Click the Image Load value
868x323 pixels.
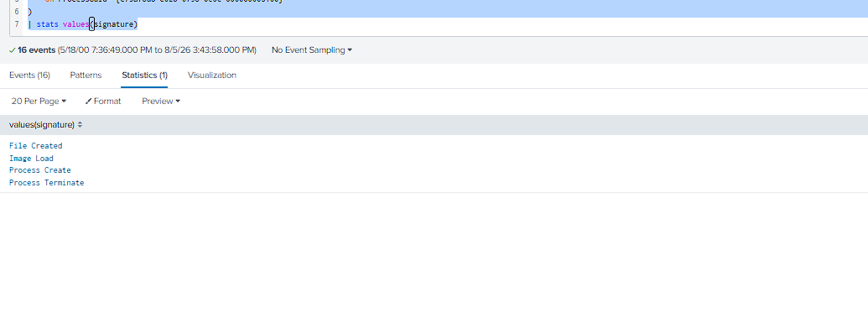click(x=32, y=158)
